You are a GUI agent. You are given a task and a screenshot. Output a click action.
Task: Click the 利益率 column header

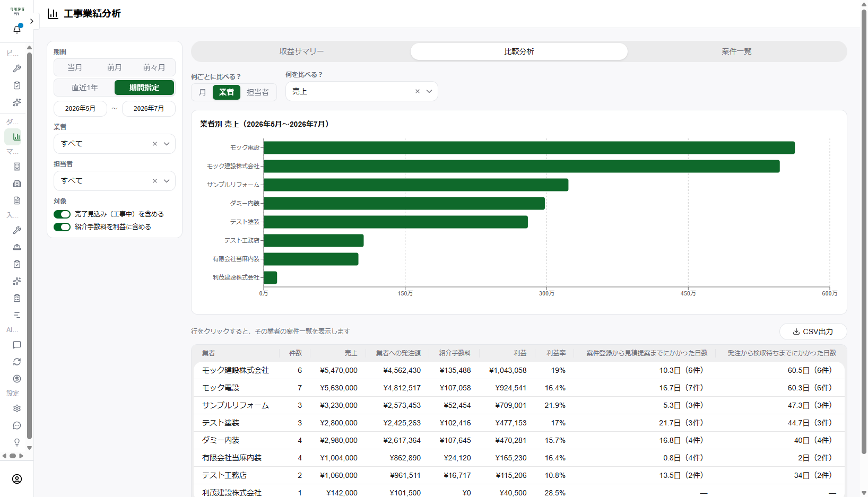556,353
